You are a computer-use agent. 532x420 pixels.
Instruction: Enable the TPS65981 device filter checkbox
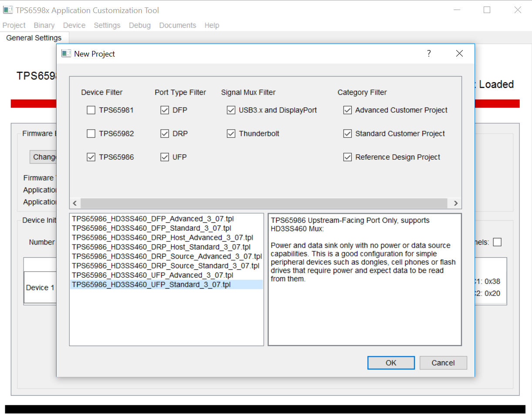tap(91, 110)
